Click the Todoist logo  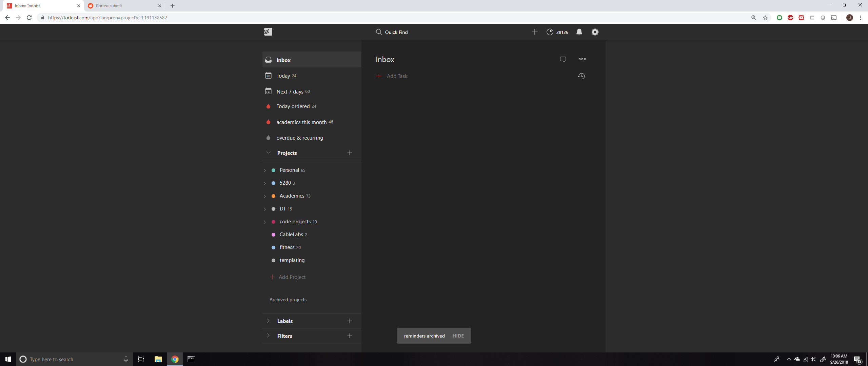[x=268, y=32]
